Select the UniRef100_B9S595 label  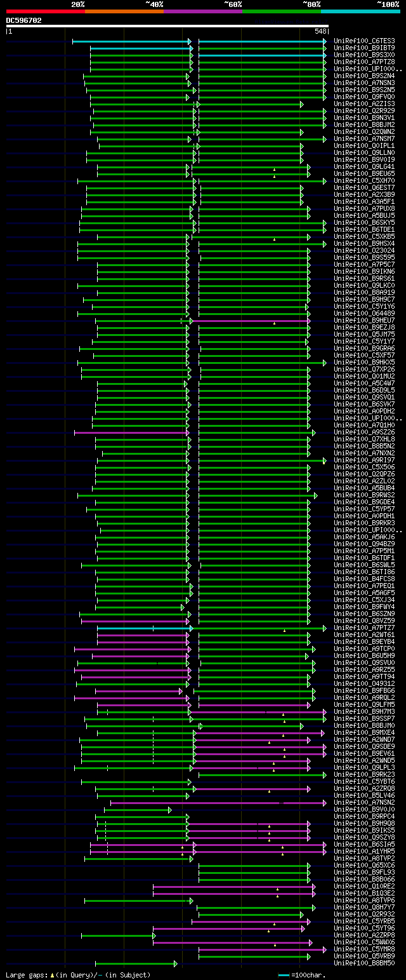point(364,258)
